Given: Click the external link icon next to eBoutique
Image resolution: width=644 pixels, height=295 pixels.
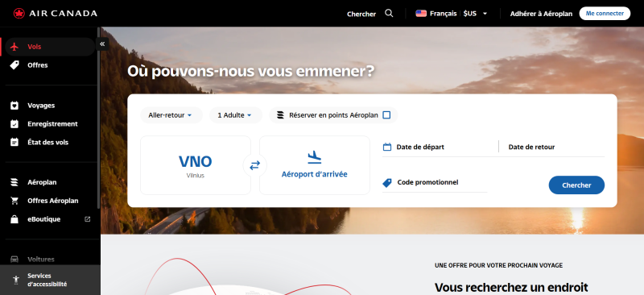Looking at the screenshot, I should (87, 219).
